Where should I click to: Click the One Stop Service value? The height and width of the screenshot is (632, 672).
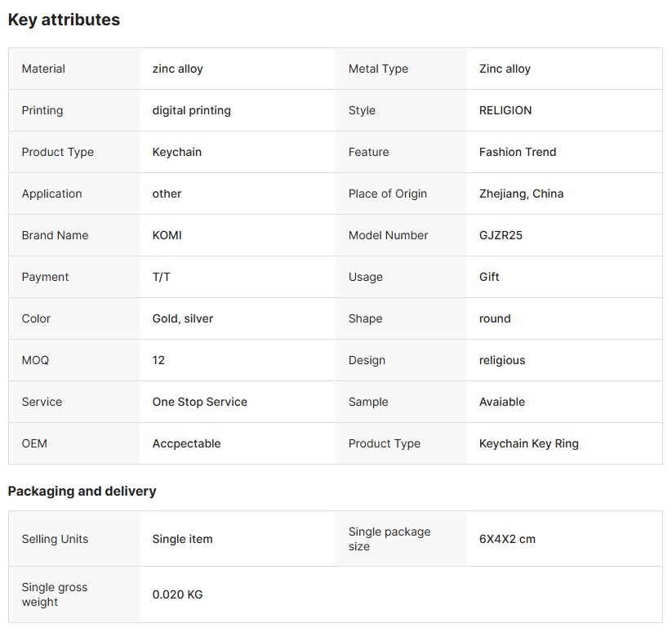[x=199, y=402]
